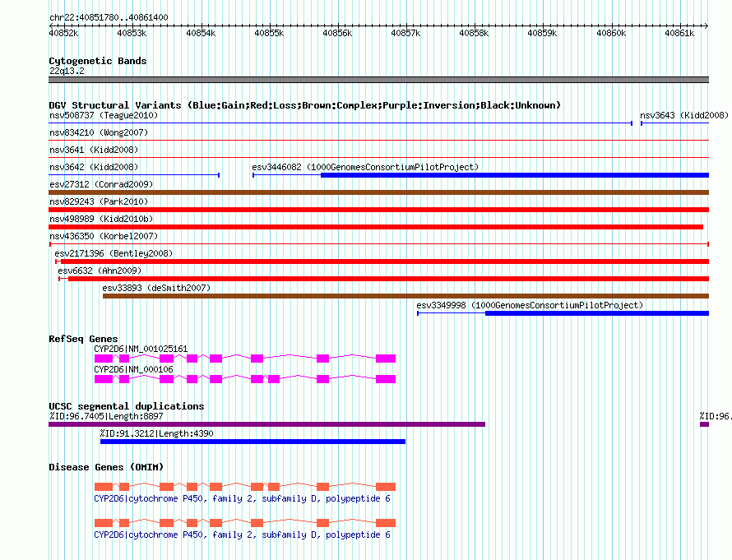Click the thick blue esv3349998 gain bar

(x=597, y=313)
